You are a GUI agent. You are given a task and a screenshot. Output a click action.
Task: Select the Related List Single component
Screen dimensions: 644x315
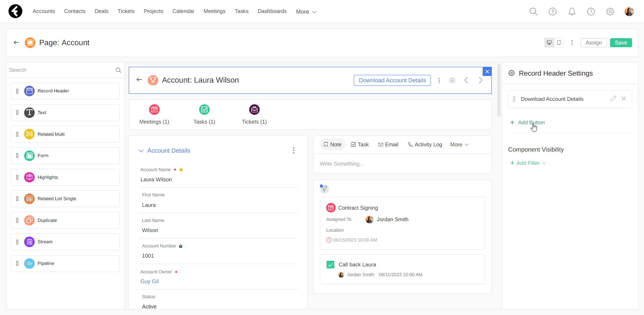[65, 199]
